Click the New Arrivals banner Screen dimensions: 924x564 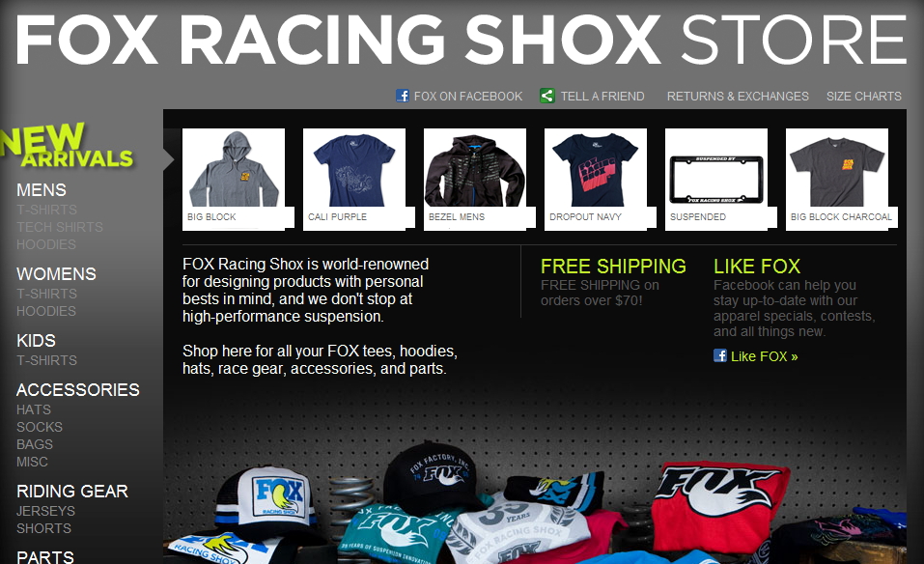pos(68,145)
